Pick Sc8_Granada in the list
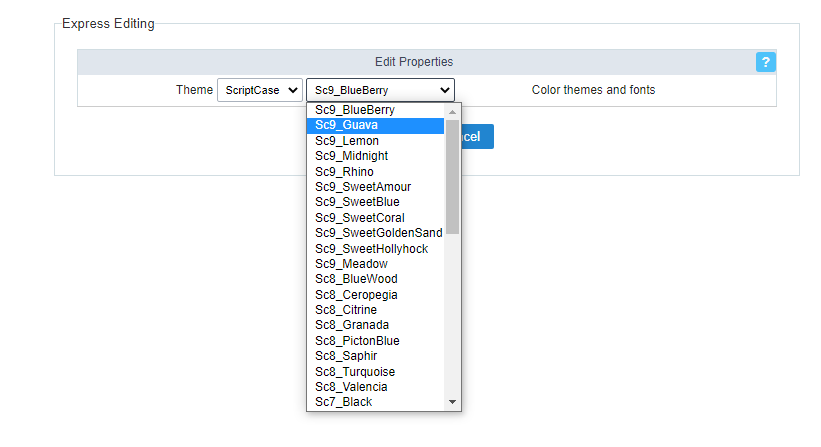The width and height of the screenshot is (821, 447). point(375,325)
